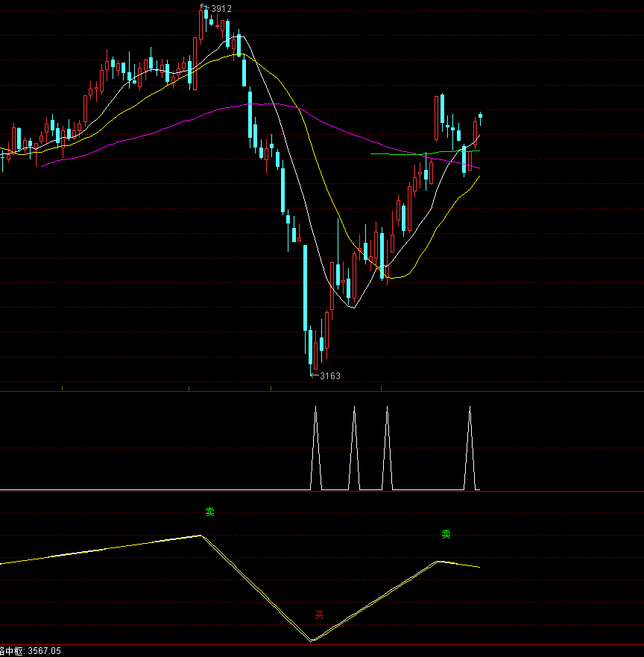644x657 pixels.
Task: Select the 3912 high price label
Action: [x=221, y=8]
